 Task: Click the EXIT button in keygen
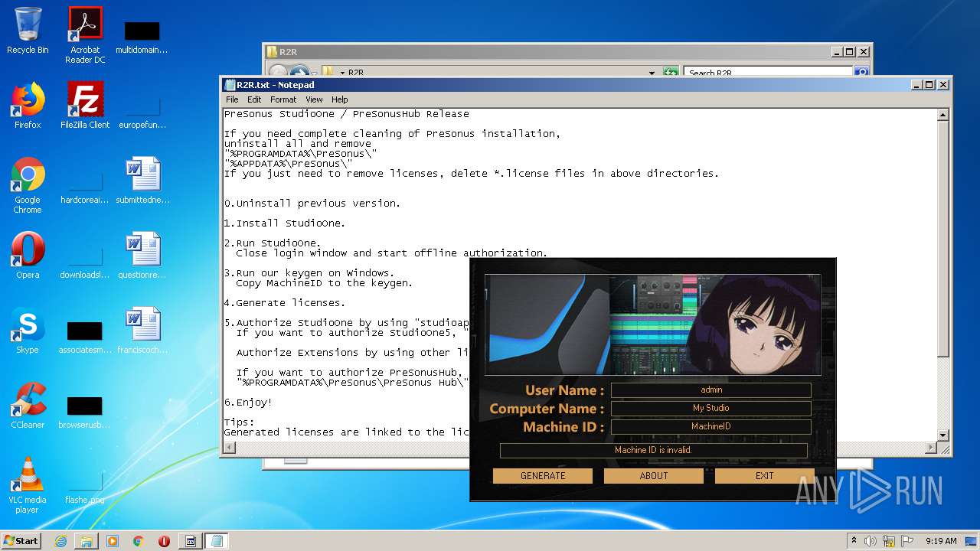(764, 475)
